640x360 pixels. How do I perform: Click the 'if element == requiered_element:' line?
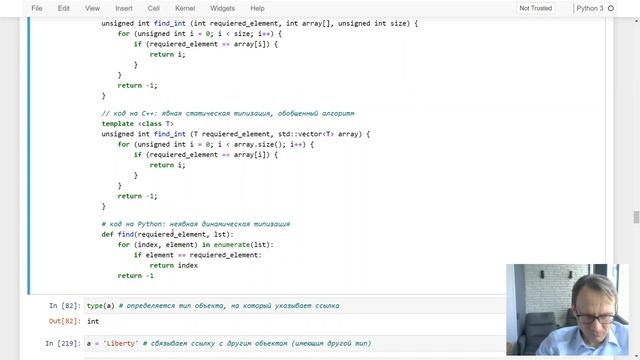198,255
